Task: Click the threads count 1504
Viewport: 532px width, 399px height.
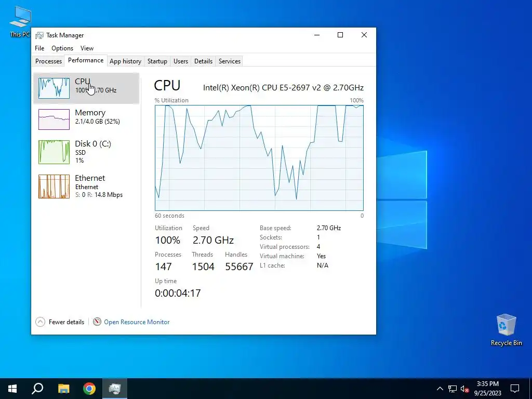Action: pyautogui.click(x=203, y=267)
